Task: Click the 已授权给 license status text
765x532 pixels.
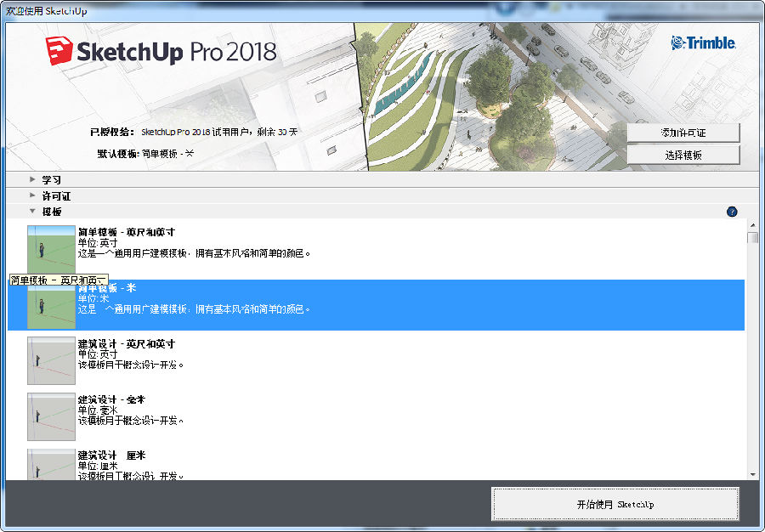Action: (x=194, y=132)
